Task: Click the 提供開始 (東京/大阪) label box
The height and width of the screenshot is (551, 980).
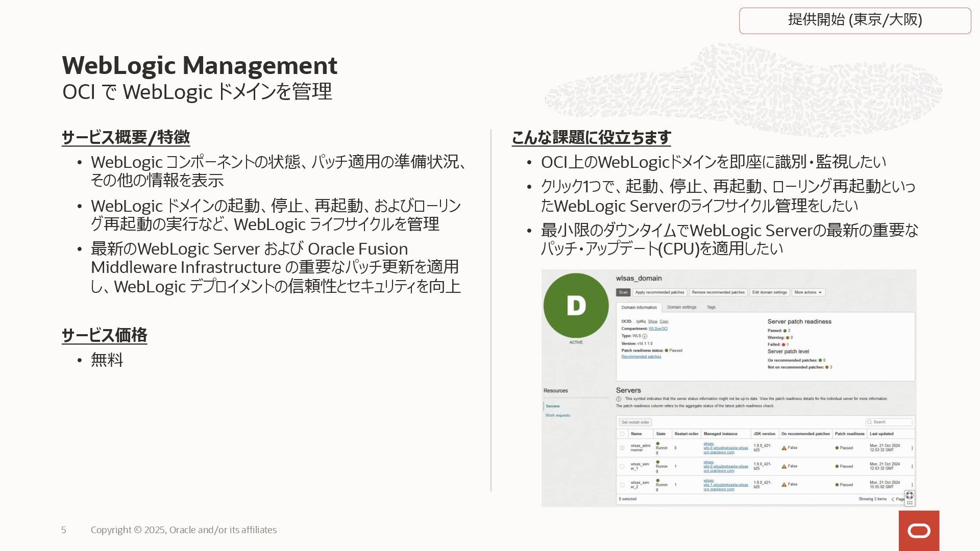Action: pos(855,20)
